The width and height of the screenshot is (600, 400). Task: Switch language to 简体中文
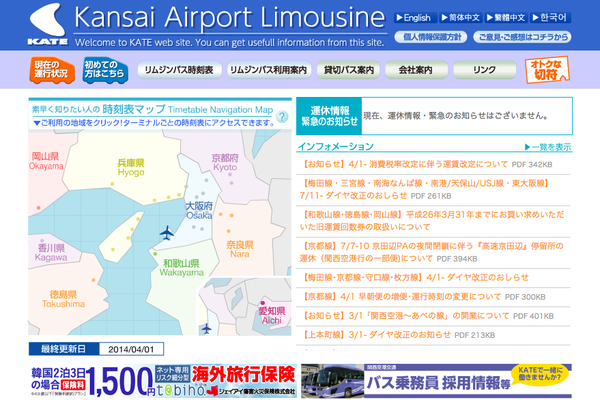point(460,18)
